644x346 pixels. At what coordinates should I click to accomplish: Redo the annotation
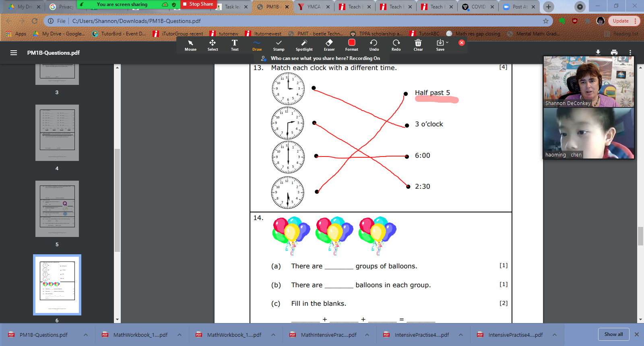coord(396,45)
